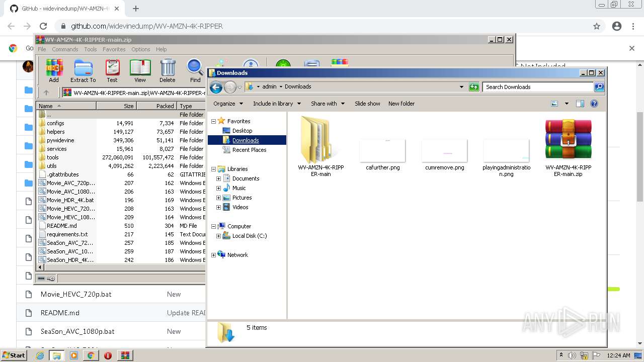Expand the Documents library node
The height and width of the screenshot is (362, 644).
[218, 178]
